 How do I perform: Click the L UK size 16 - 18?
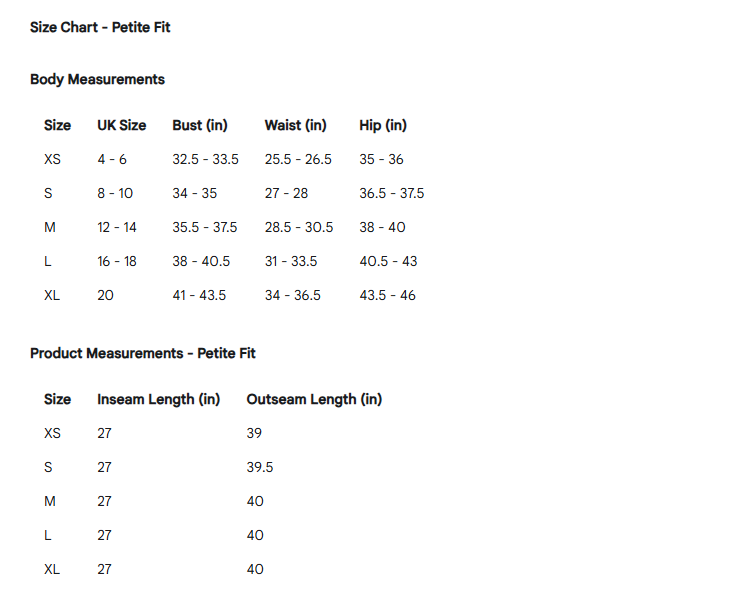(x=117, y=261)
